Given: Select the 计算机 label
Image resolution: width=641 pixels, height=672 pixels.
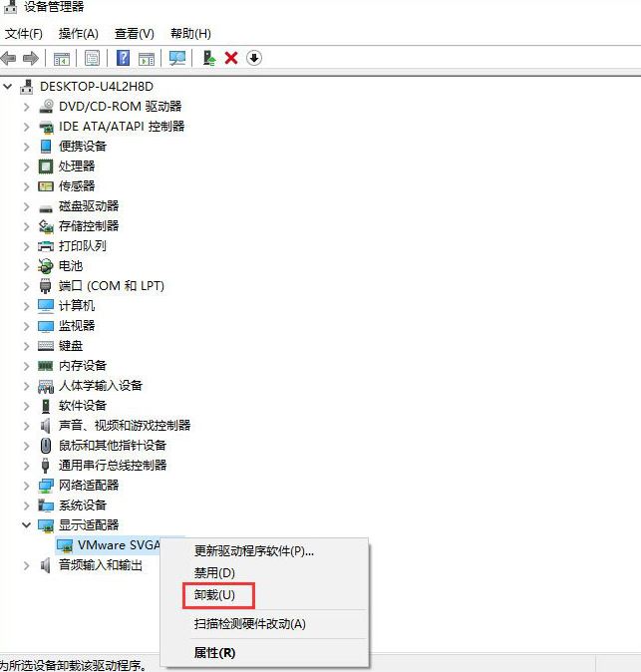Looking at the screenshot, I should click(77, 306).
